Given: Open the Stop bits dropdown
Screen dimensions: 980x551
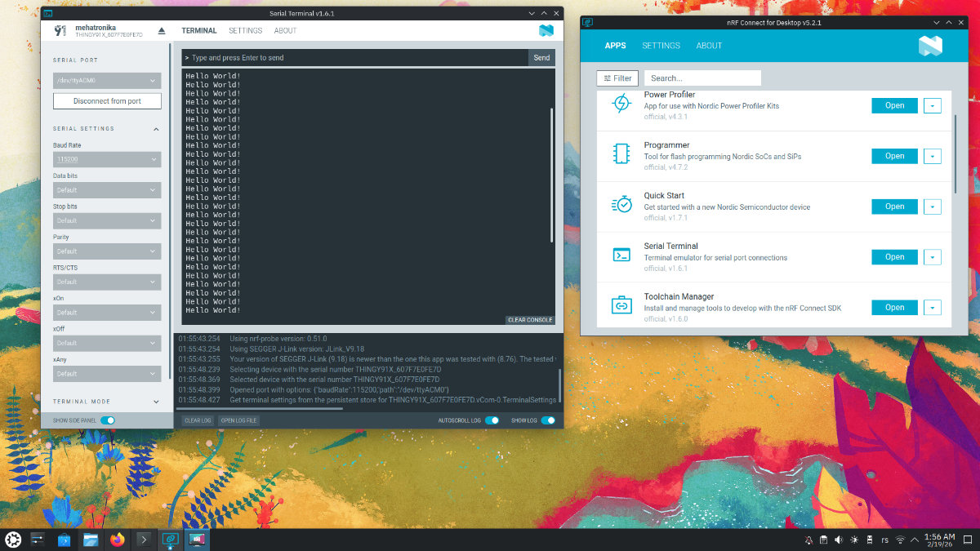Looking at the screenshot, I should click(107, 220).
